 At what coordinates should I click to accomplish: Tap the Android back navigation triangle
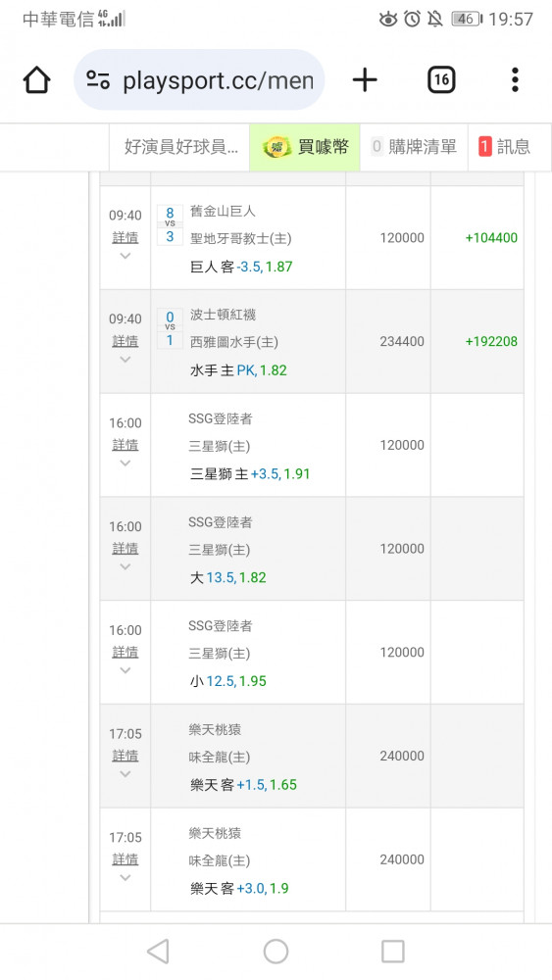pos(158,952)
